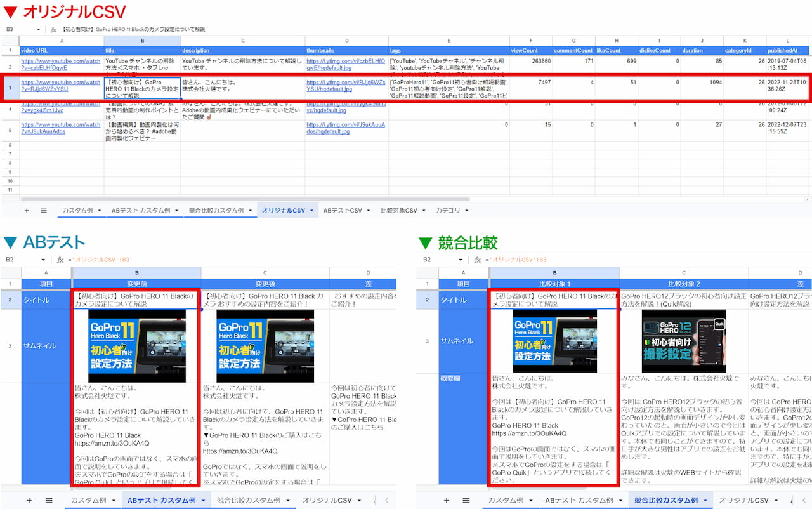
Task: Open the カスタム例 tab's dropdown arrow in the top sheet
Action: click(x=100, y=211)
